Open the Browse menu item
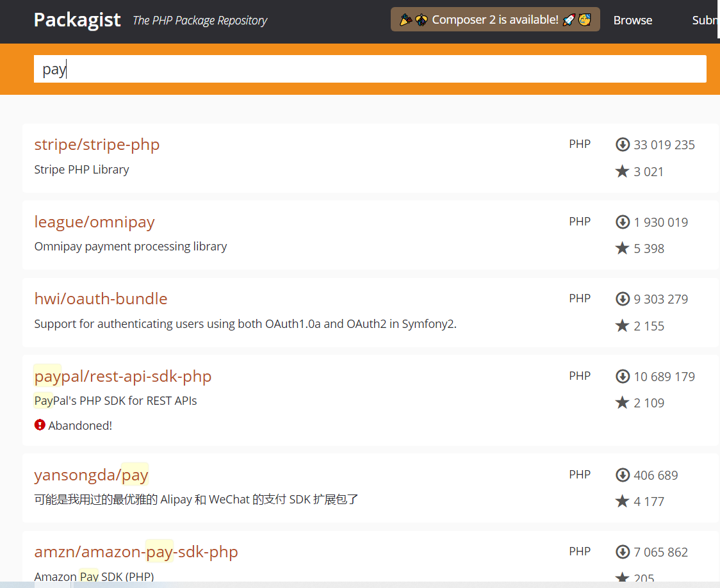 pyautogui.click(x=632, y=20)
